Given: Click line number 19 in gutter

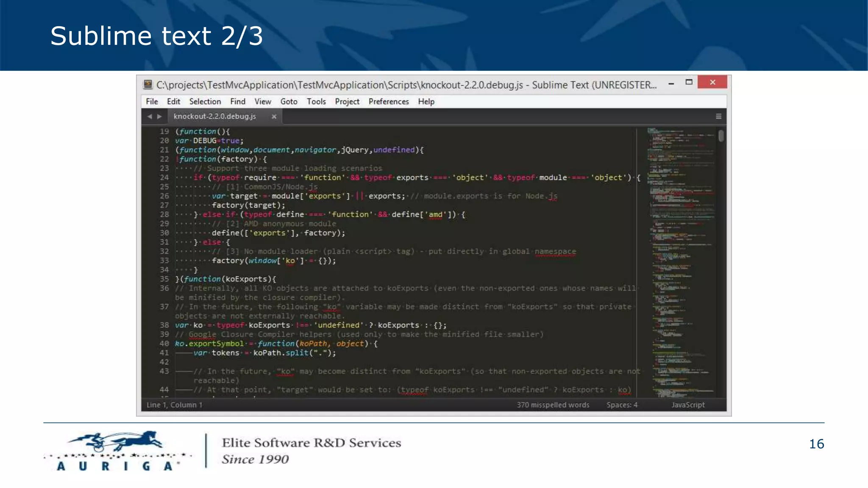Looking at the screenshot, I should tap(164, 131).
